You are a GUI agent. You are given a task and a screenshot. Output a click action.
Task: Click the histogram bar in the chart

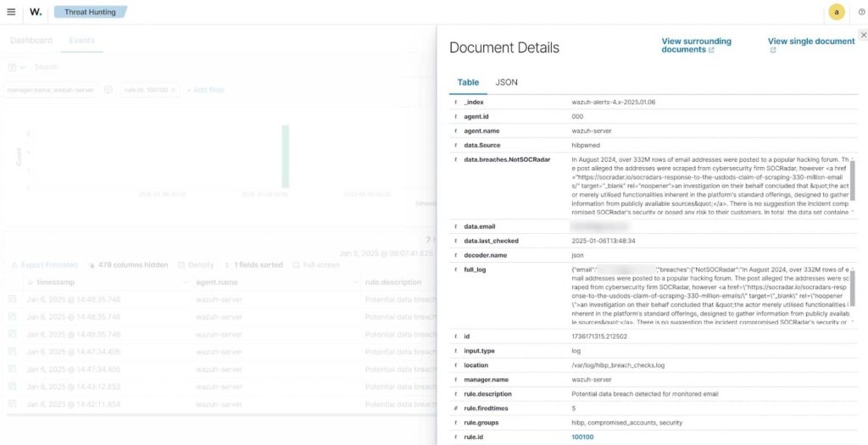(286, 157)
